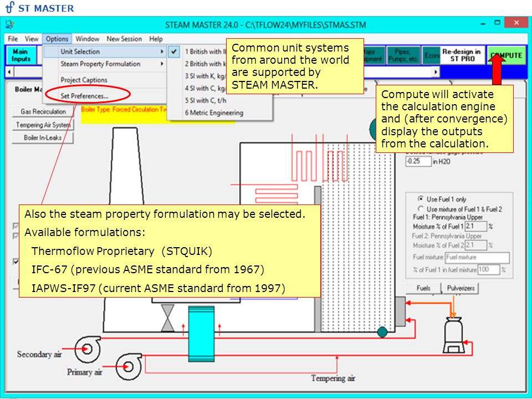Image resolution: width=532 pixels, height=399 pixels.
Task: Open Tempering Air System settings
Action: [x=43, y=125]
